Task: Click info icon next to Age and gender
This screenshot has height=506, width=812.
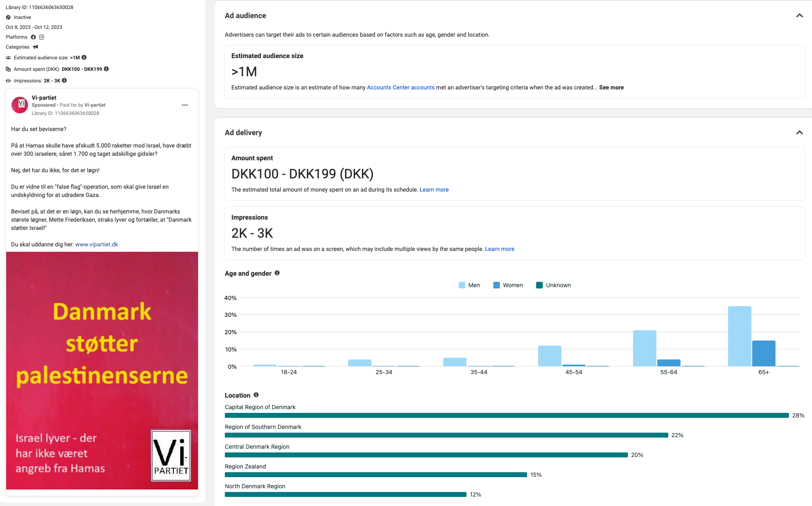Action: coord(277,273)
